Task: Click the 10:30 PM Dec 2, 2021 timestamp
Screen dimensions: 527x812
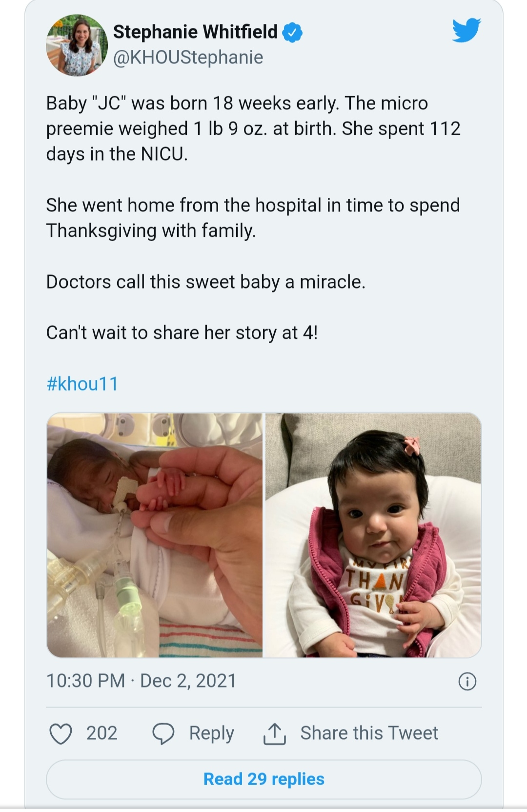Action: 141,681
